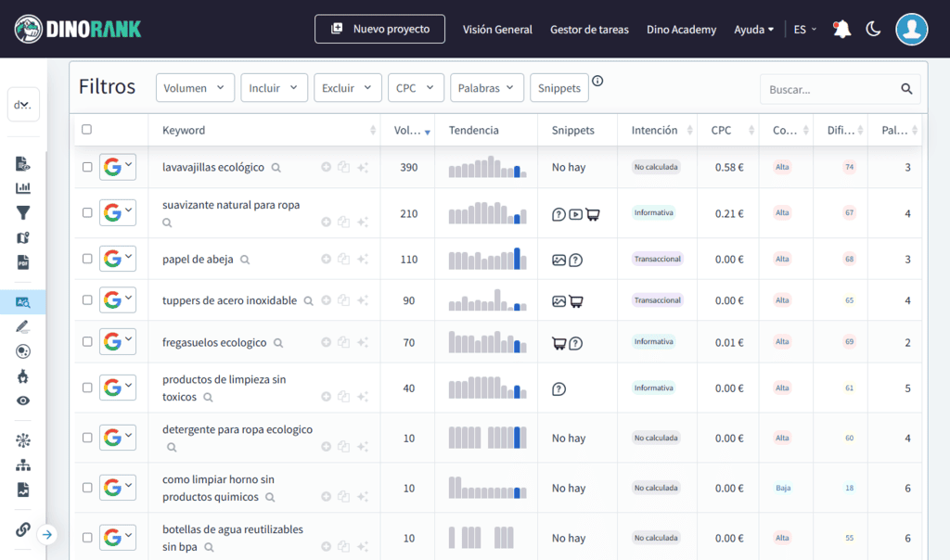Viewport: 950px width, 560px height.
Task: Focus the Buscar search input
Action: pos(828,90)
